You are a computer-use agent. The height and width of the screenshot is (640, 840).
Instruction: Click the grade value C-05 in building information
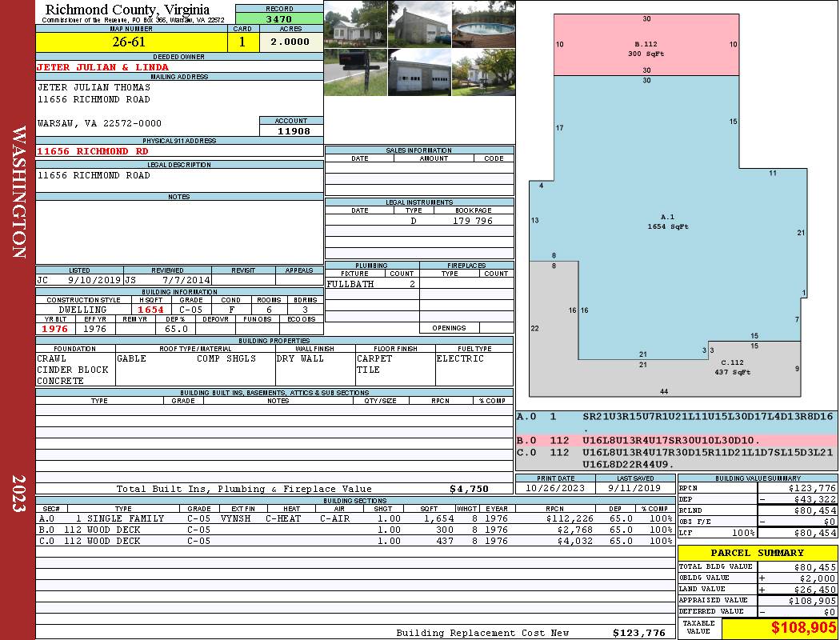click(x=190, y=310)
